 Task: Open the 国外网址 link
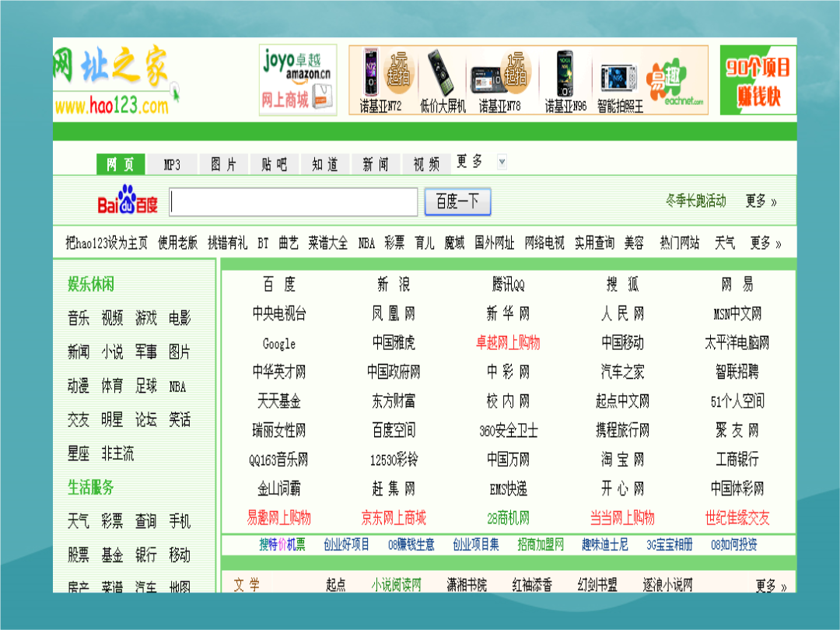pos(495,243)
